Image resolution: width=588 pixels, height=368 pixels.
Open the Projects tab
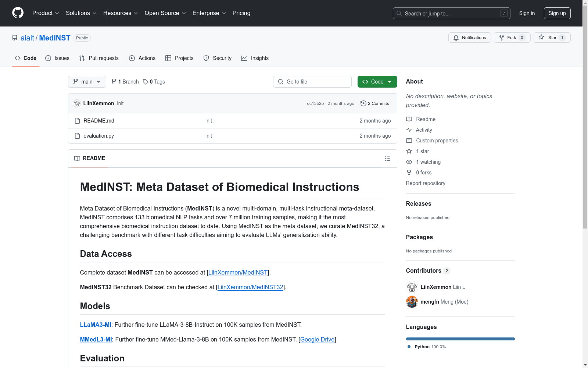pos(179,58)
